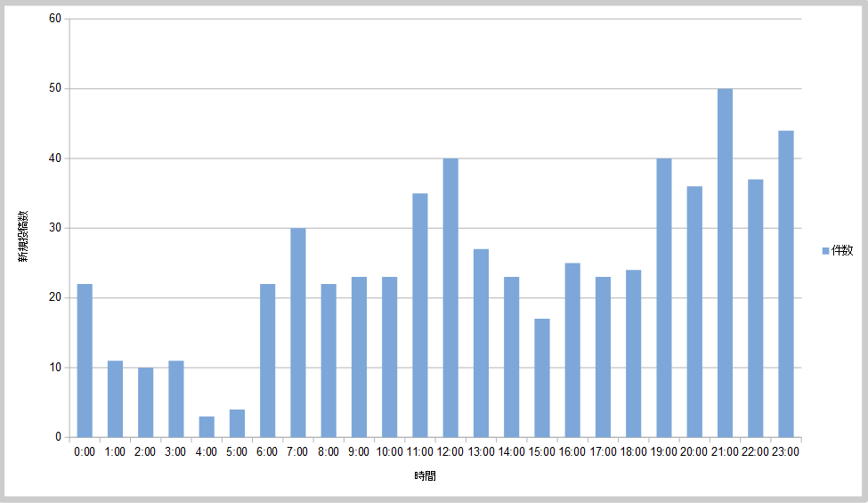Select the 件数 legend label
The image size is (868, 503).
842,252
